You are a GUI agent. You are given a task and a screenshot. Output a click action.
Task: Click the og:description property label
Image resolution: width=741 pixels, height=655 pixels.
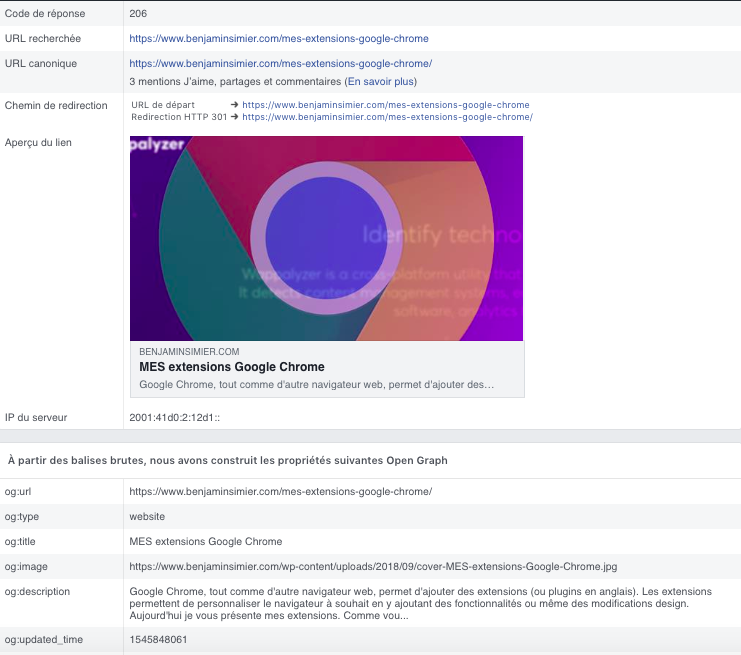click(x=37, y=592)
